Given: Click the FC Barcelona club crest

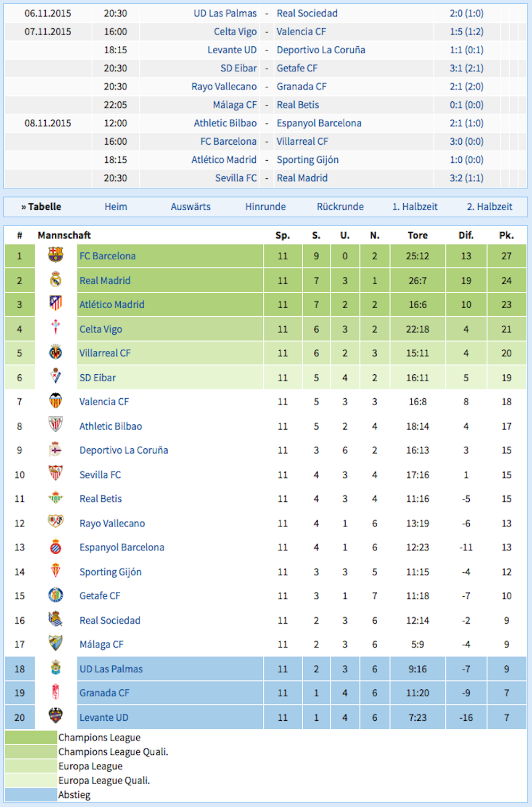Looking at the screenshot, I should point(55,256).
